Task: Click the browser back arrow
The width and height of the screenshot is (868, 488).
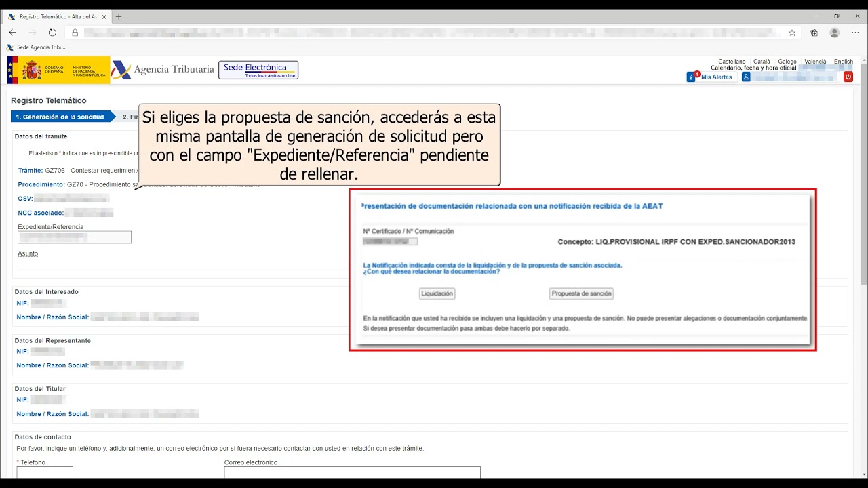Action: [12, 33]
